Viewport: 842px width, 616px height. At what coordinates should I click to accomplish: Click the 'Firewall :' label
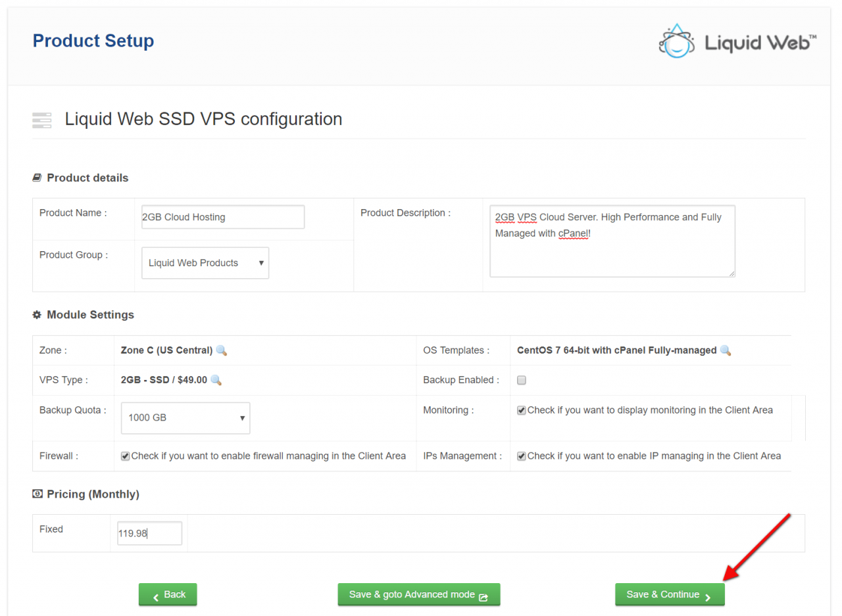59,456
